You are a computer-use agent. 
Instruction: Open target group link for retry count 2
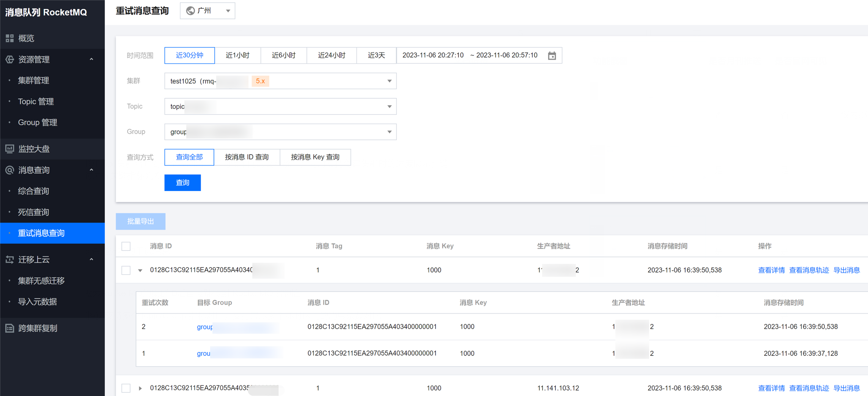coord(237,327)
